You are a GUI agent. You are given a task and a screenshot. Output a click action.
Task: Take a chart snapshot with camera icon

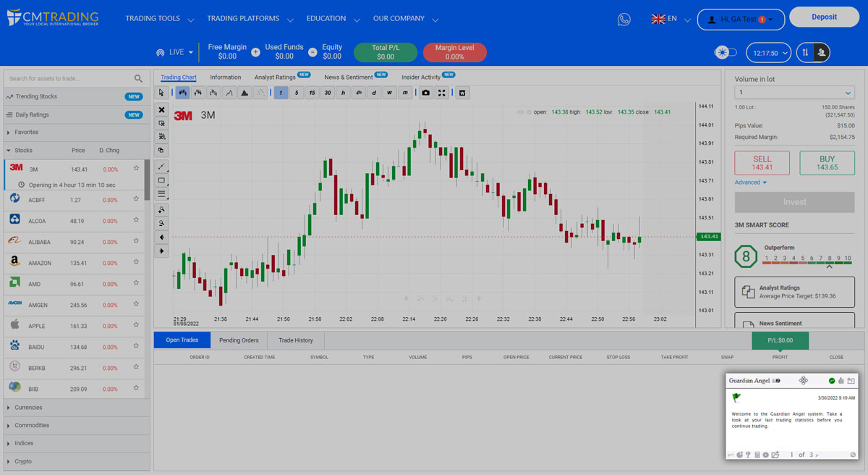tap(425, 93)
